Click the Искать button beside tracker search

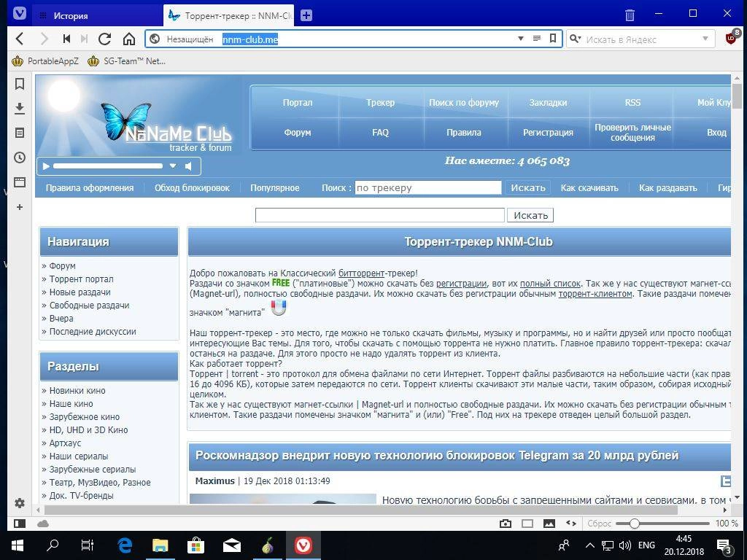[x=528, y=187]
